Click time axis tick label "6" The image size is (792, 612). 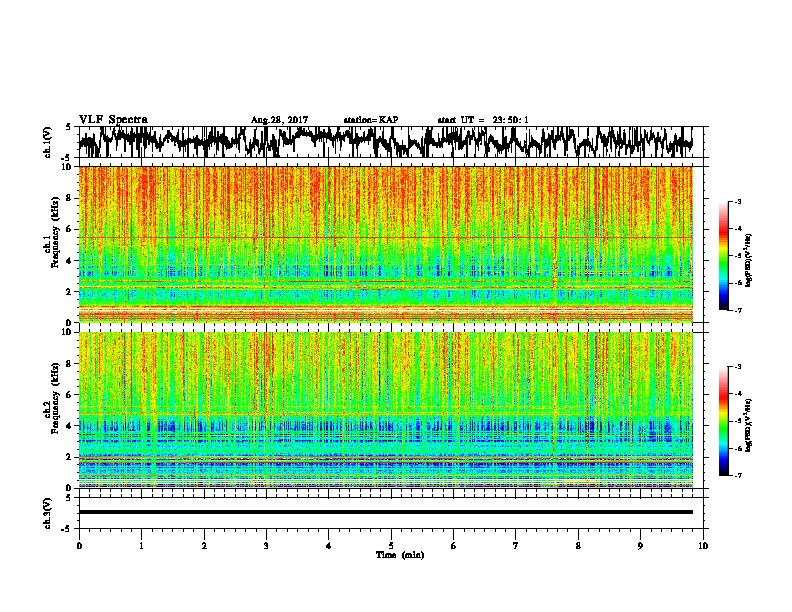(454, 546)
